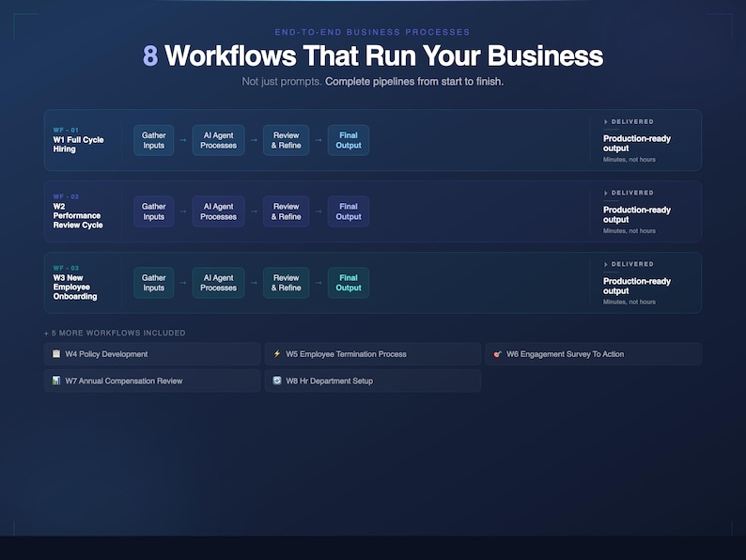Click the '8 Workflows That Run Your Business' title
Viewport: 746px width, 560px height.
click(373, 55)
